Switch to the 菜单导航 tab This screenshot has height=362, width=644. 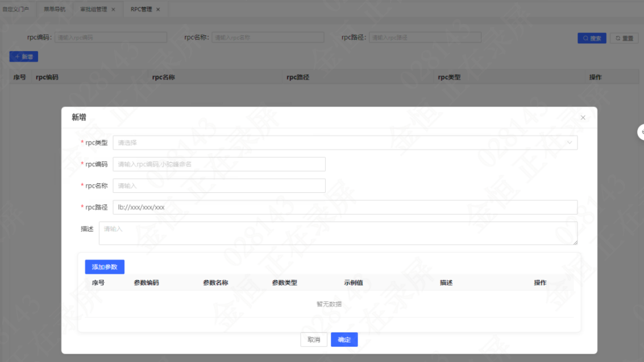coord(55,9)
